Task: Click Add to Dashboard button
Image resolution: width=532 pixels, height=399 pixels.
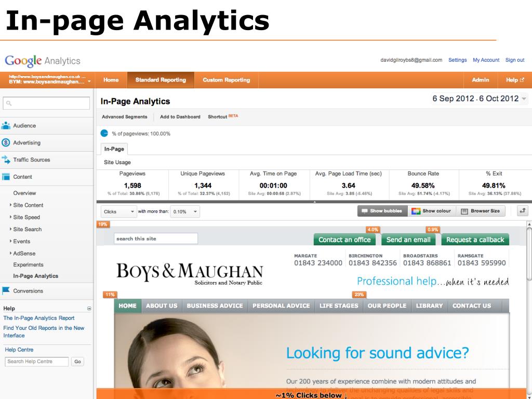Action: coord(180,117)
